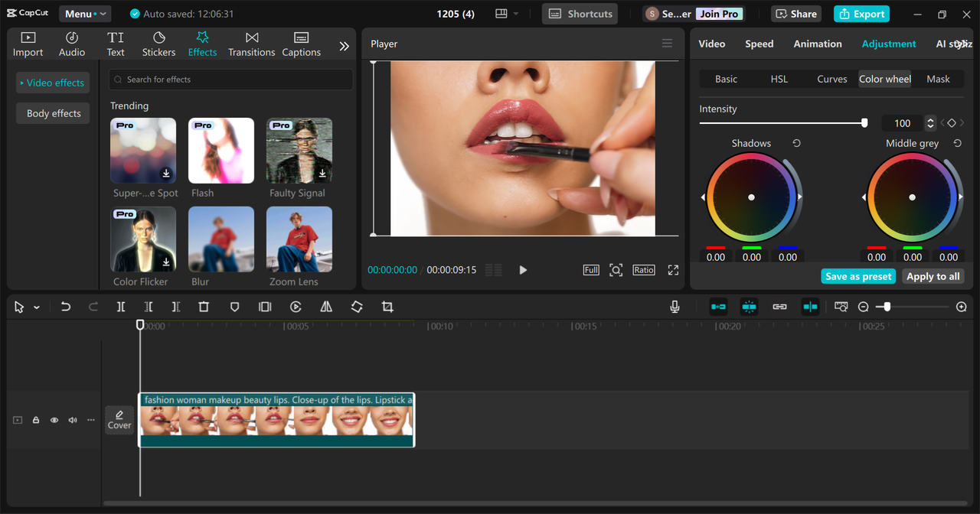The height and width of the screenshot is (514, 980).
Task: Select the HSL sub-tab
Action: click(779, 79)
